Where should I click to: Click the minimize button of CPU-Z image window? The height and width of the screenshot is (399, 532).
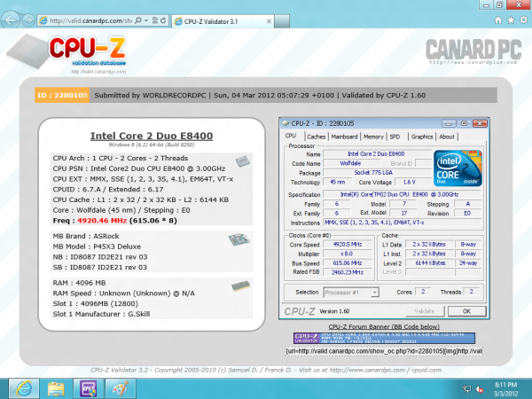449,123
